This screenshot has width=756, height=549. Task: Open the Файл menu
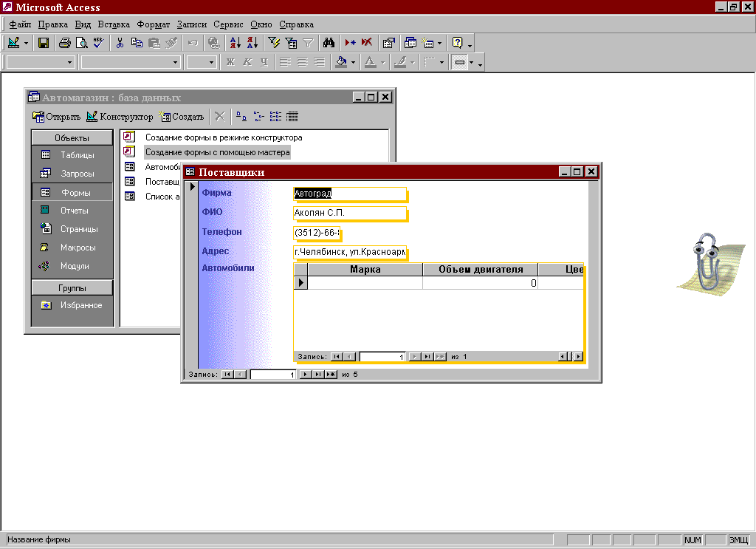(x=20, y=24)
